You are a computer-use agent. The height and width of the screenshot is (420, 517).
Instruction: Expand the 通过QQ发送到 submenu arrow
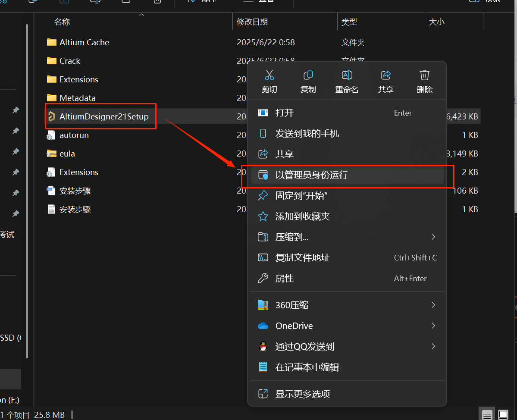point(433,346)
